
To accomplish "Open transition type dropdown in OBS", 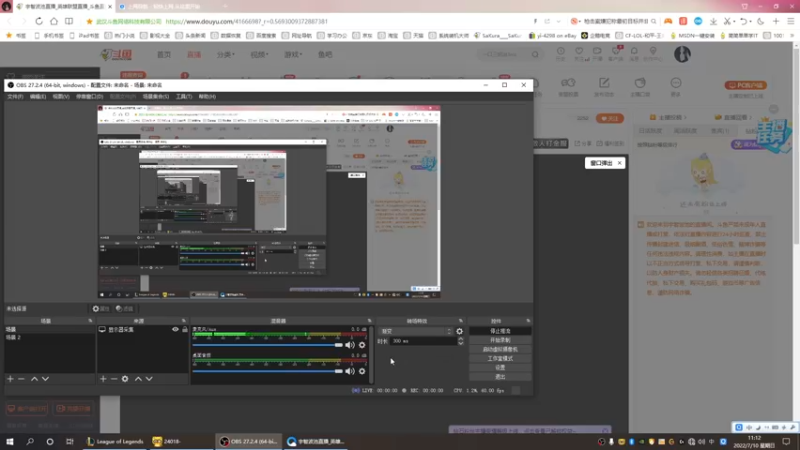I will 416,331.
